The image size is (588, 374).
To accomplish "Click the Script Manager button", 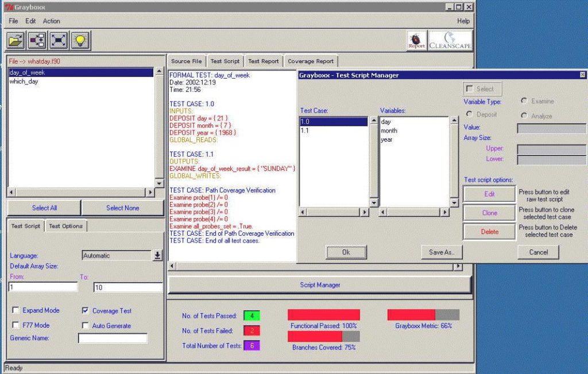I will click(320, 285).
